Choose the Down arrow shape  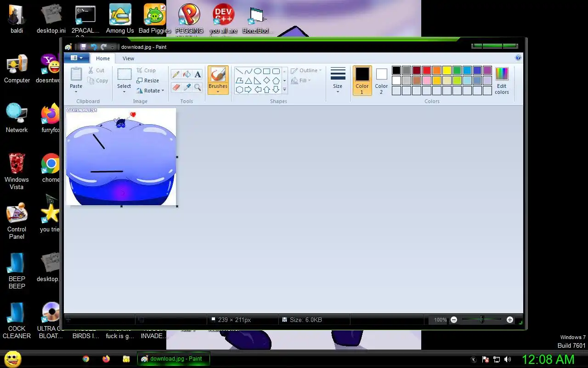click(x=276, y=90)
